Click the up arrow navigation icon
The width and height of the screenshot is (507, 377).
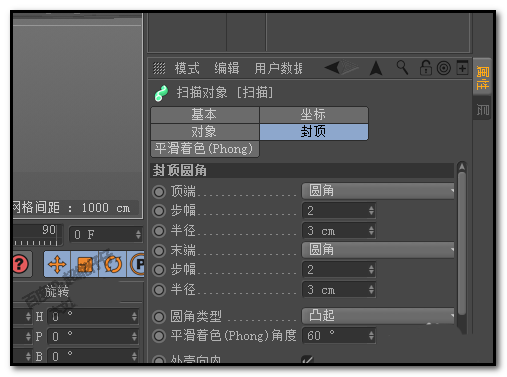coord(376,68)
